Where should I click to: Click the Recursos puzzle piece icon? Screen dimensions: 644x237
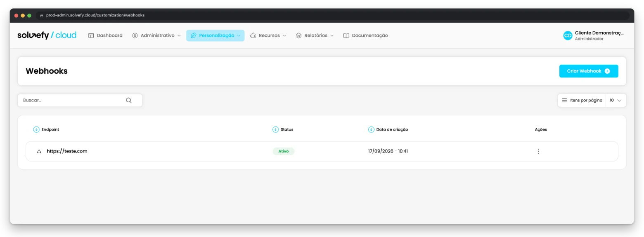(253, 35)
